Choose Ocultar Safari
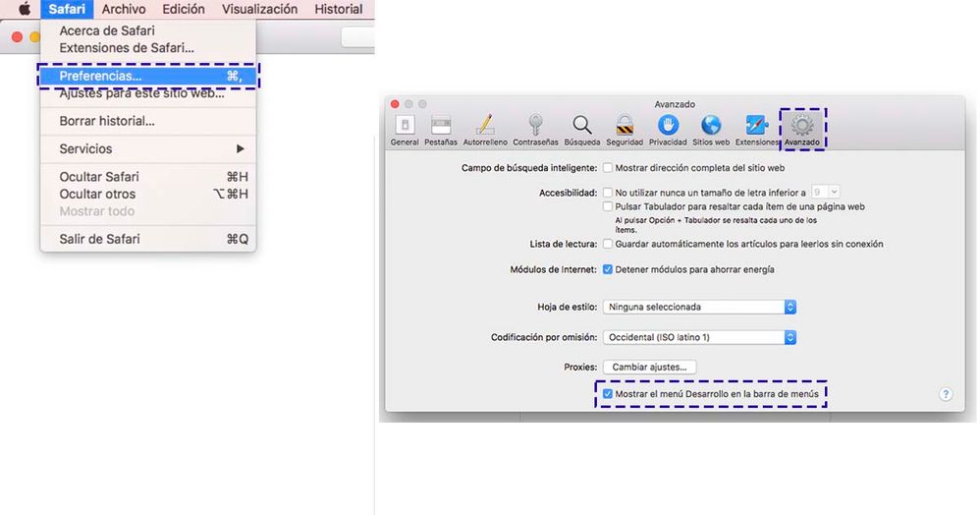980x515 pixels. click(x=148, y=177)
